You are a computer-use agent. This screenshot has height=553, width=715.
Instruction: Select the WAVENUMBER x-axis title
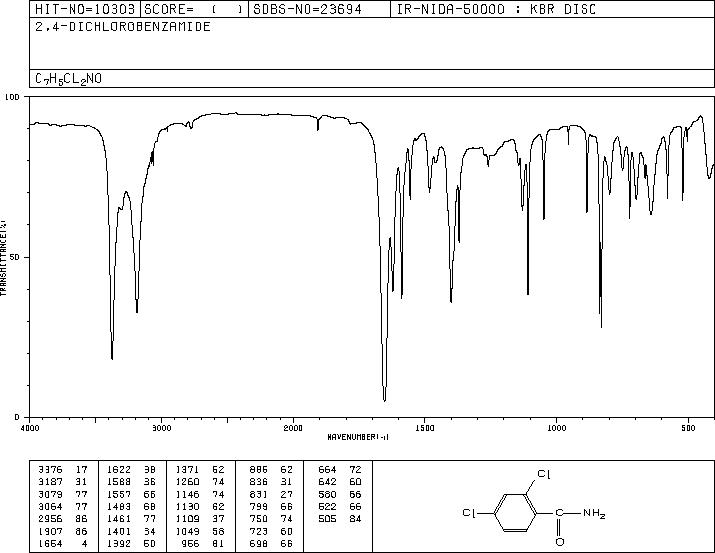(358, 437)
